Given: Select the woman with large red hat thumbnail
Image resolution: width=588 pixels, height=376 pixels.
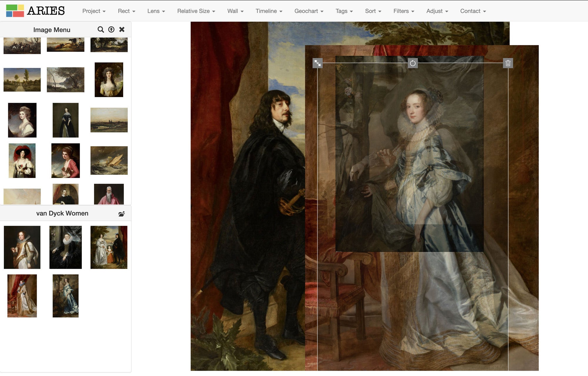Looking at the screenshot, I should coord(22,161).
